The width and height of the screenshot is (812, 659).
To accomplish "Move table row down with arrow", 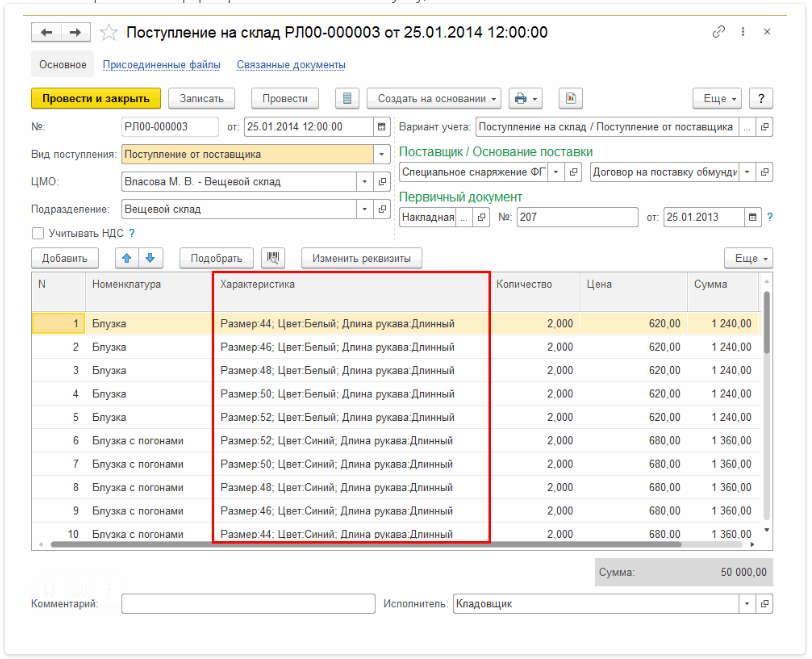I will [x=149, y=258].
